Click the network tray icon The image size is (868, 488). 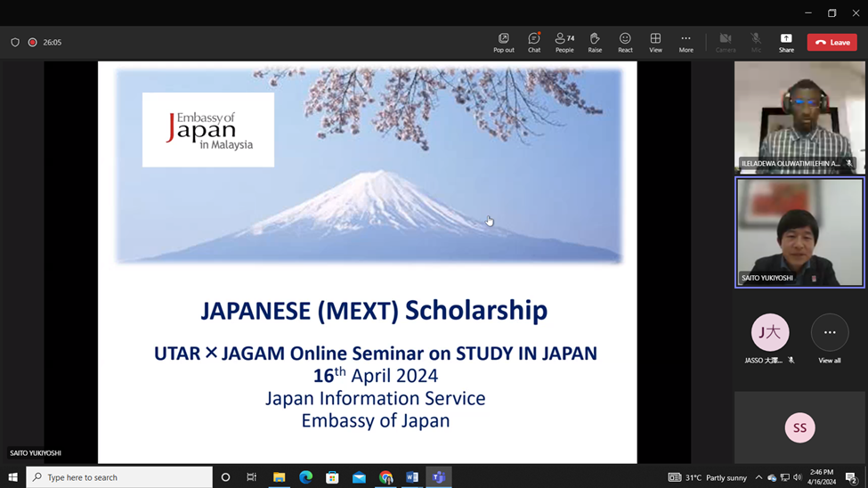click(785, 477)
